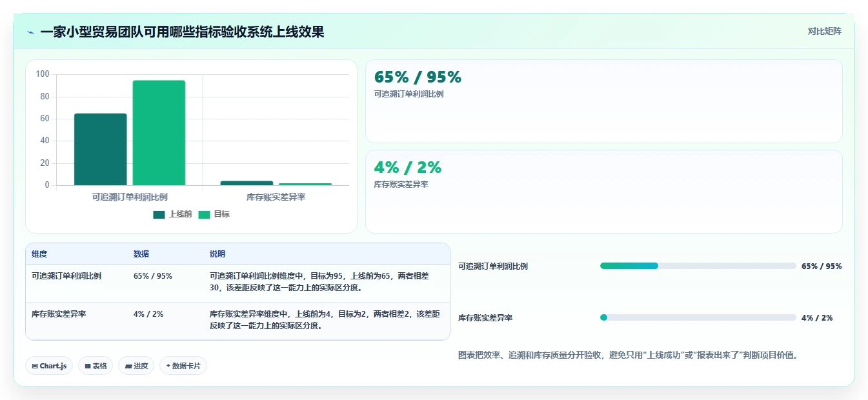Click the 上线前 bar for 可追溯订单利润比例
This screenshot has width=868, height=400.
(101, 150)
